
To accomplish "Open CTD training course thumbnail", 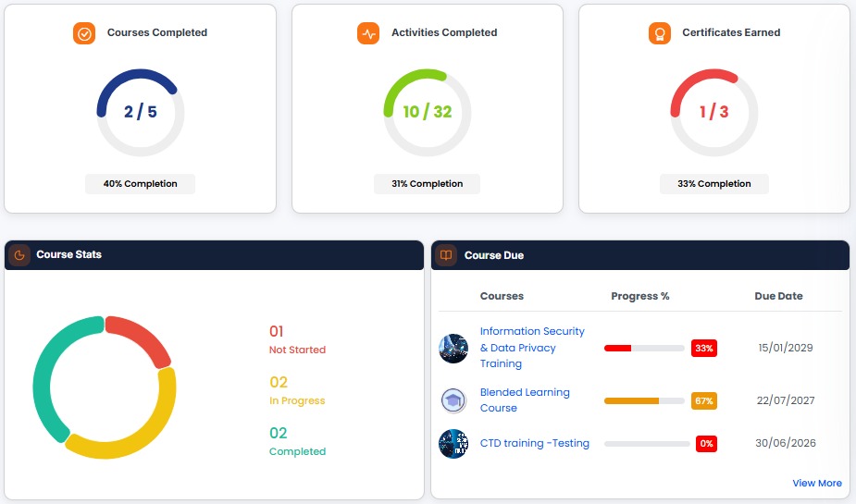I will (x=453, y=444).
